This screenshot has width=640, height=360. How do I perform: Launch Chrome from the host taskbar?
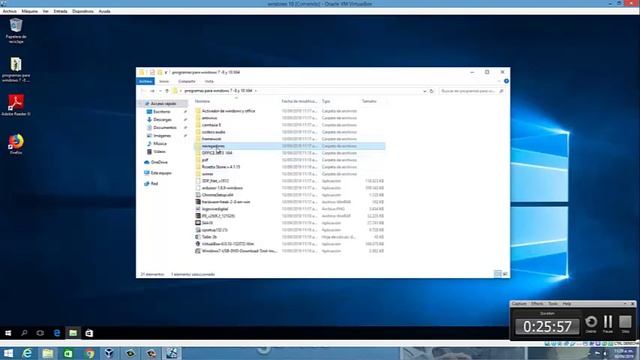89,353
